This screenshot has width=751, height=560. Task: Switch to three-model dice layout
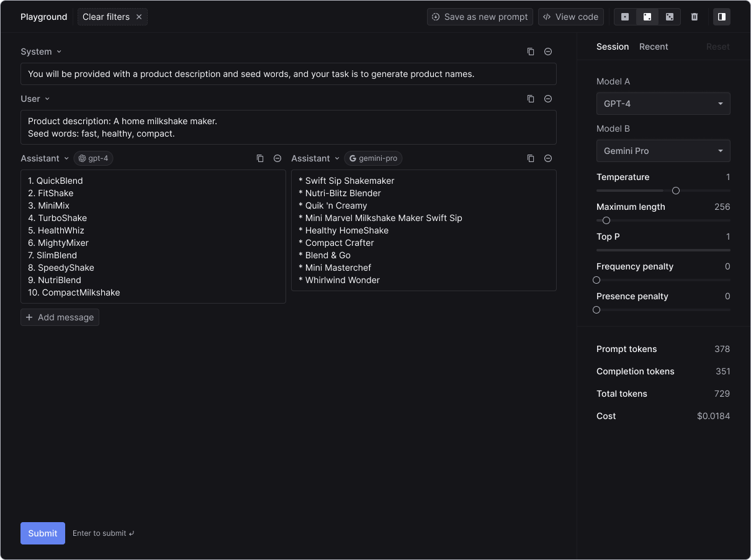click(670, 17)
